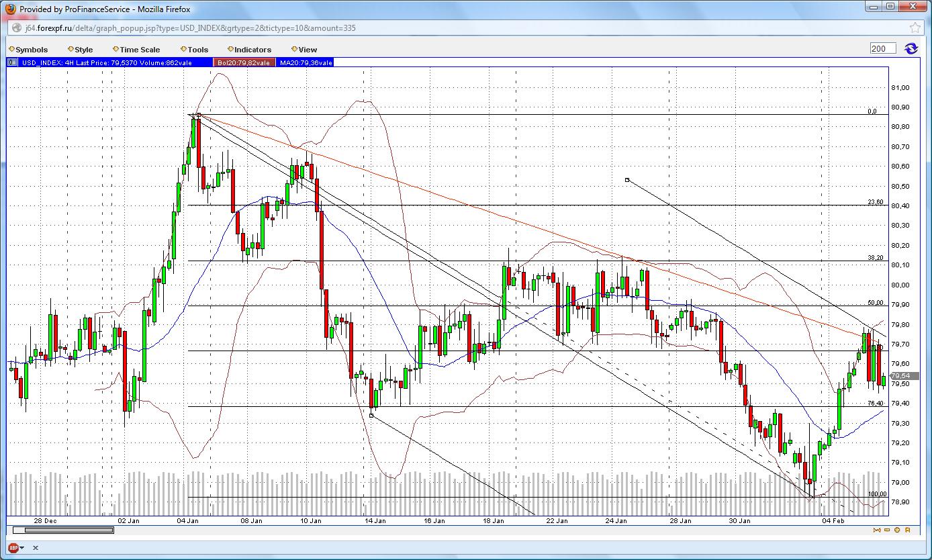The image size is (932, 560).
Task: Click the 18 Jan date label
Action: [x=494, y=520]
